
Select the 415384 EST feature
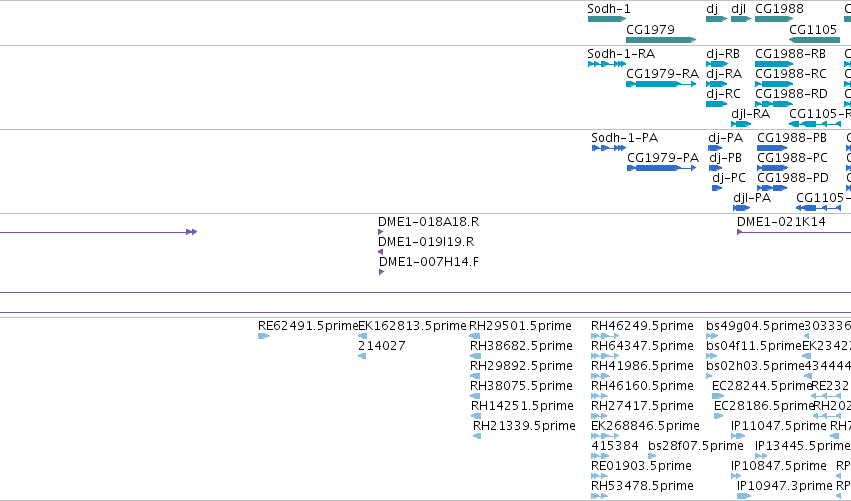pos(600,456)
